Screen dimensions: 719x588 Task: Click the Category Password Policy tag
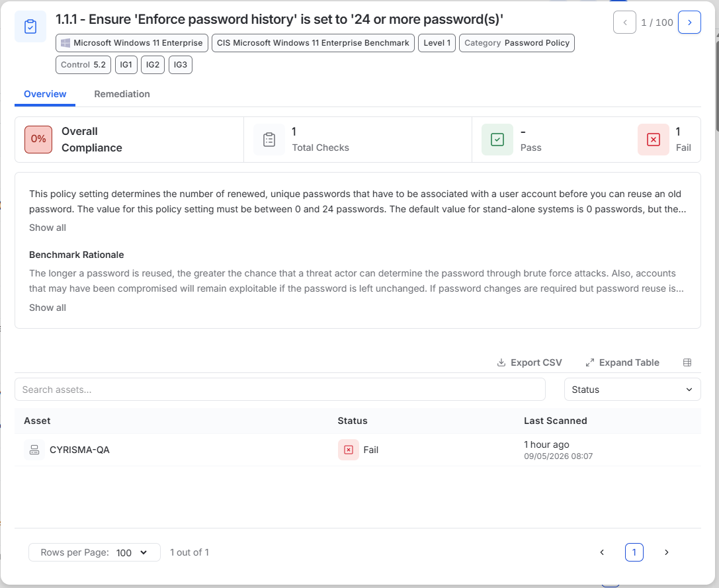[517, 43]
